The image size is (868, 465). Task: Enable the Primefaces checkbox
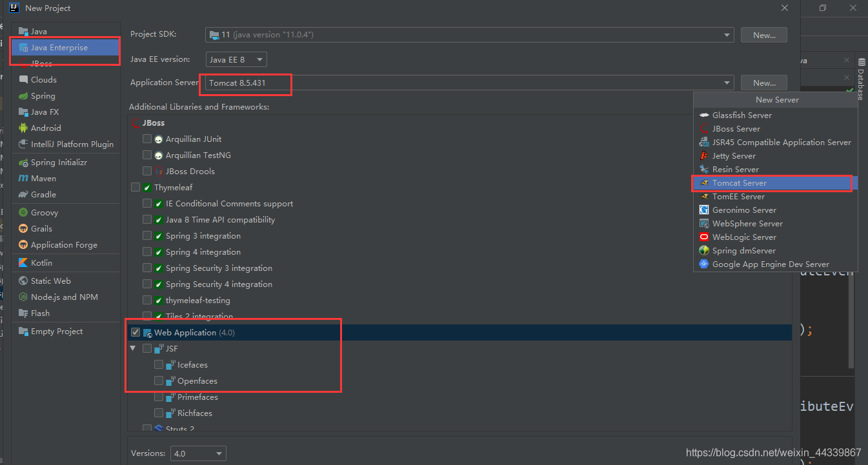tap(159, 397)
